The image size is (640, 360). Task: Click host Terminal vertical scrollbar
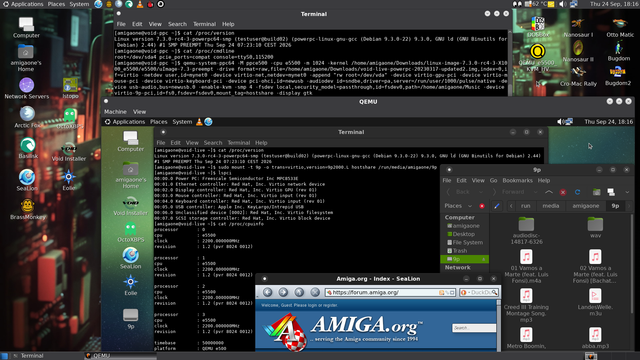tap(509, 62)
